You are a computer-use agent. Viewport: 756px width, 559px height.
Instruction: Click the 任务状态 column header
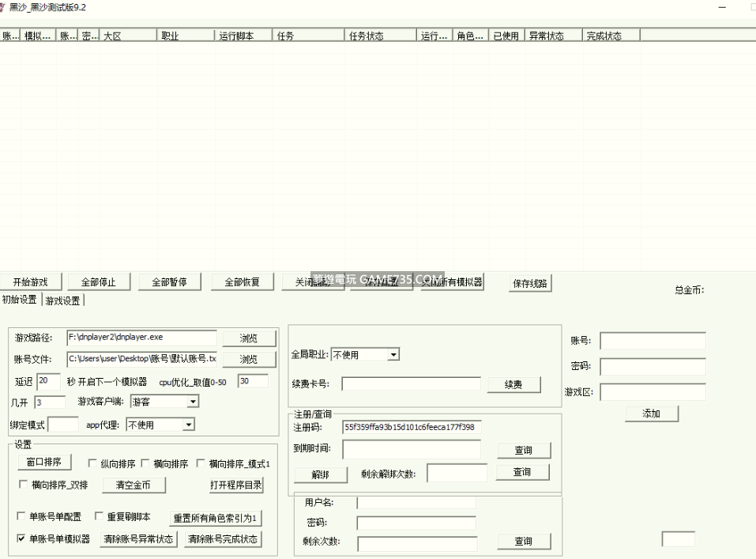[381, 36]
